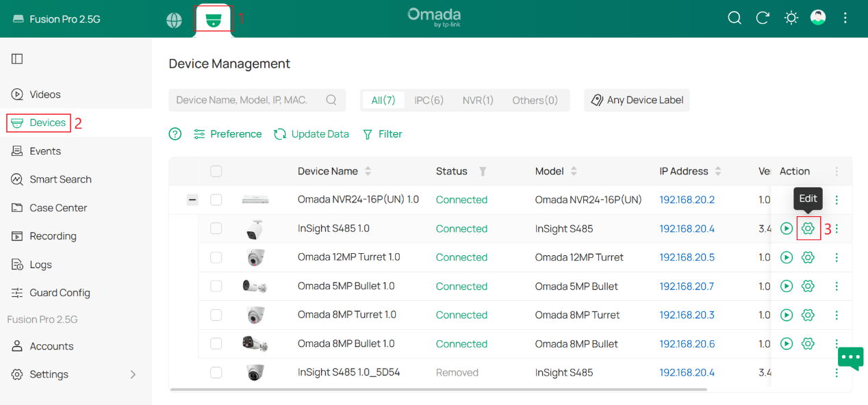Open more options for InSight S485 1.0_5D54
Screen dimensions: 868x405
[x=837, y=373]
